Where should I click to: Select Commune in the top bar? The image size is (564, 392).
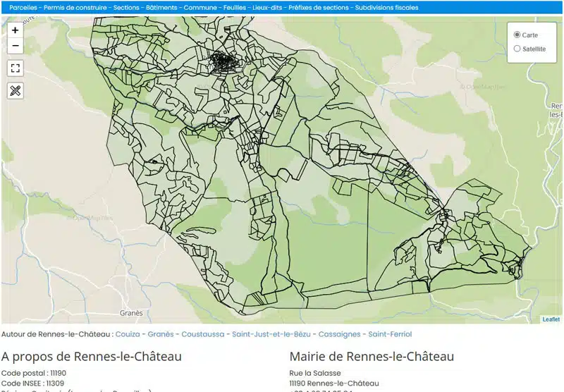(x=200, y=8)
